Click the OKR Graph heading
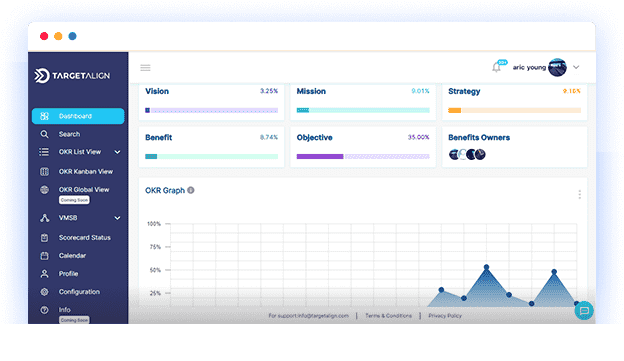Image resolution: width=624 pixels, height=361 pixels. [165, 190]
